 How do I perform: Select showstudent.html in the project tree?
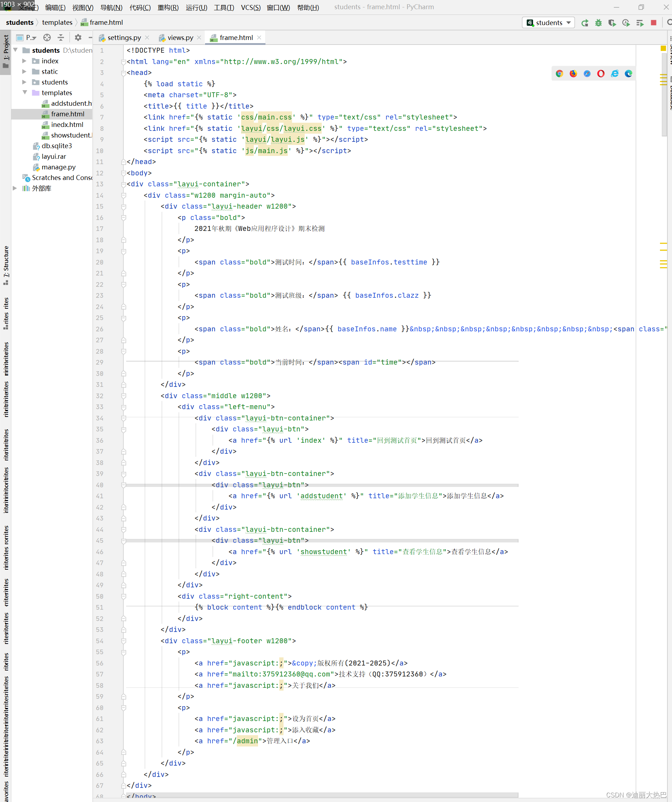[66, 135]
